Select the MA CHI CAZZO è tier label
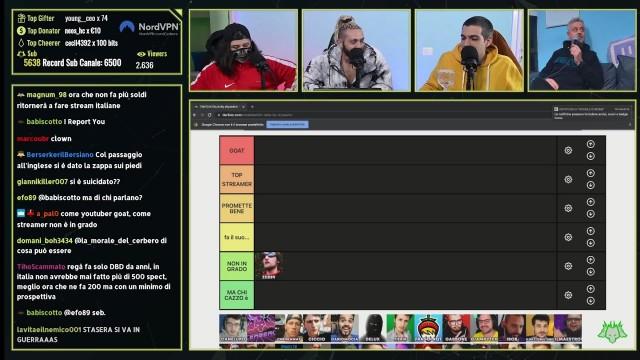 (237, 295)
